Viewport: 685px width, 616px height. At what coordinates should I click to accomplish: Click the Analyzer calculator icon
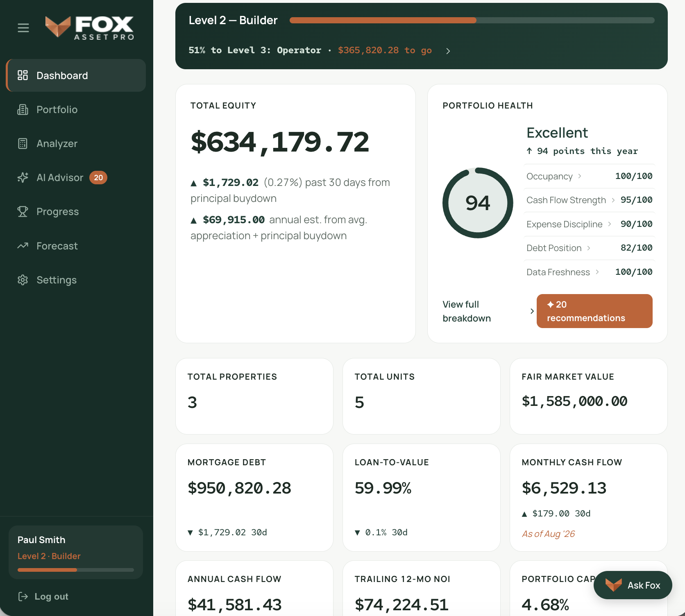tap(23, 143)
